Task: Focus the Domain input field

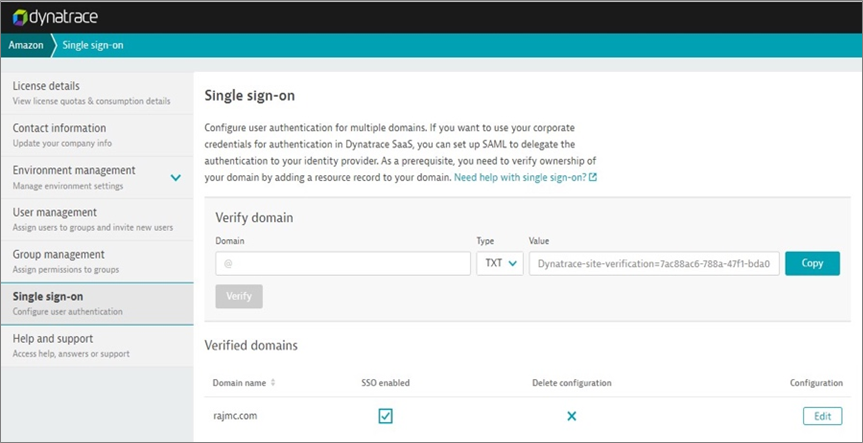Action: (343, 264)
